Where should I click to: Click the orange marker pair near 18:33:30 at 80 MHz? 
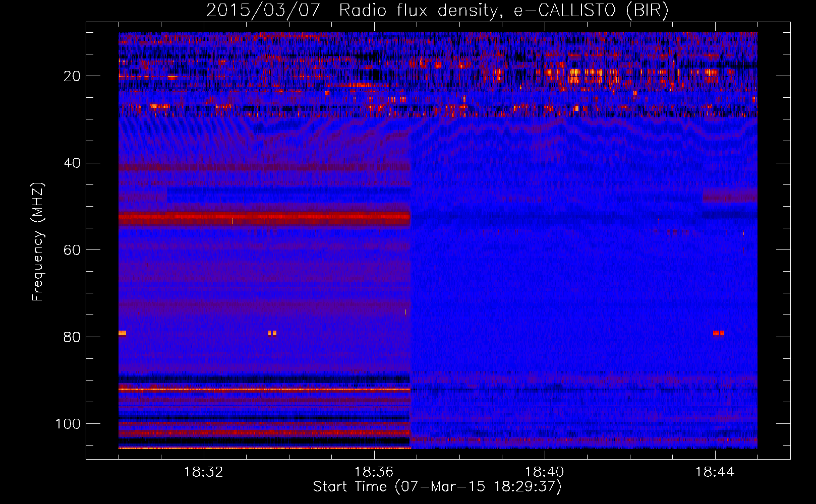point(272,333)
